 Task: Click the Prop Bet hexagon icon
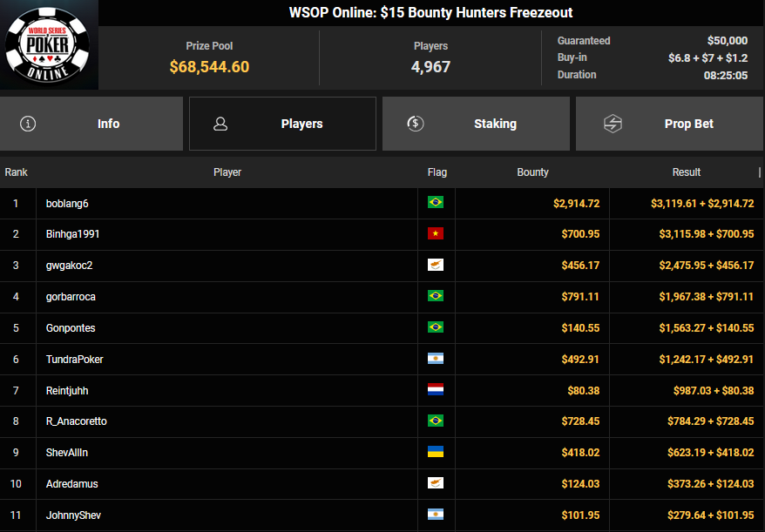[x=613, y=124]
